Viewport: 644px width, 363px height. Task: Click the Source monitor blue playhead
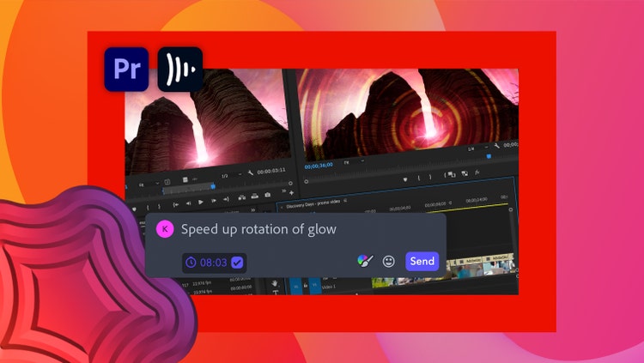tap(213, 186)
